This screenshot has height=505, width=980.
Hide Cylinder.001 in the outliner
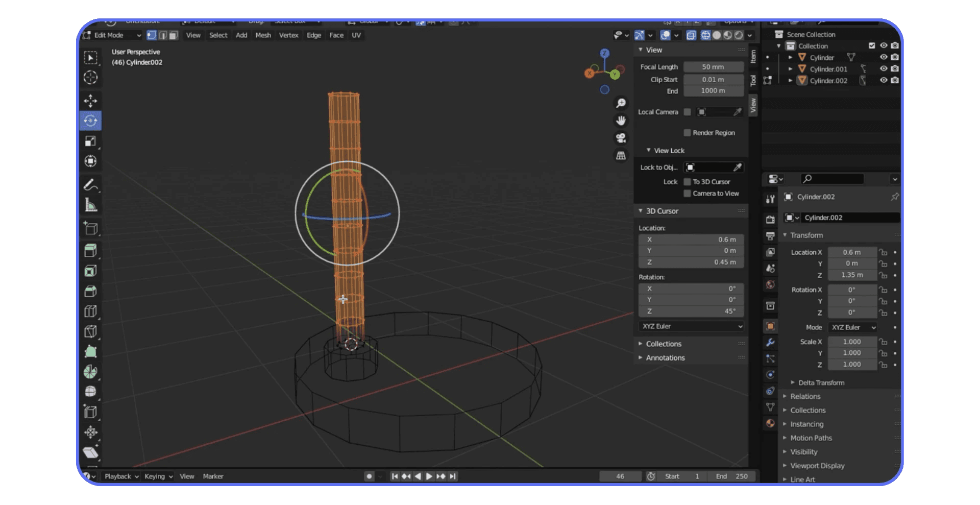(x=884, y=69)
